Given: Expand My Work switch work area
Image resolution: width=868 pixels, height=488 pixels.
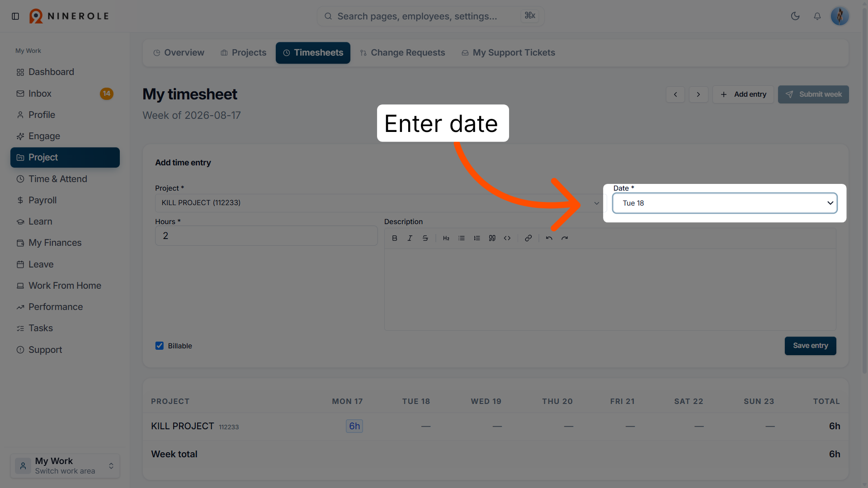Looking at the screenshot, I should [x=65, y=466].
